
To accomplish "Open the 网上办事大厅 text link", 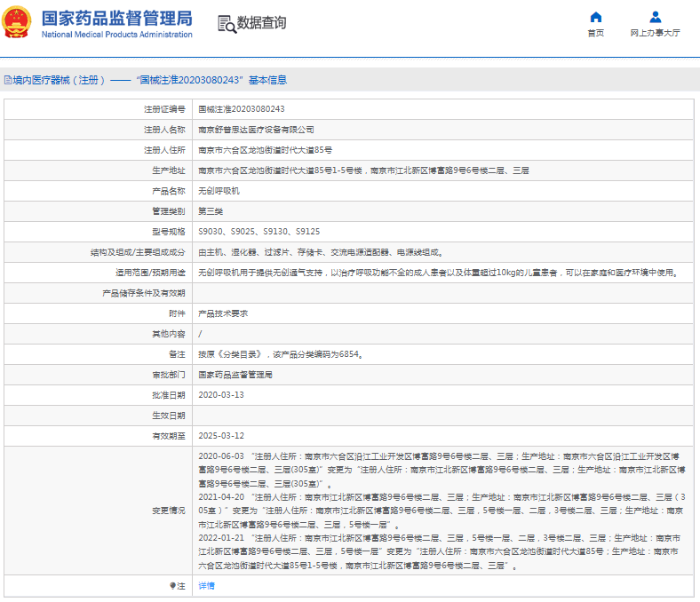I will coord(655,33).
